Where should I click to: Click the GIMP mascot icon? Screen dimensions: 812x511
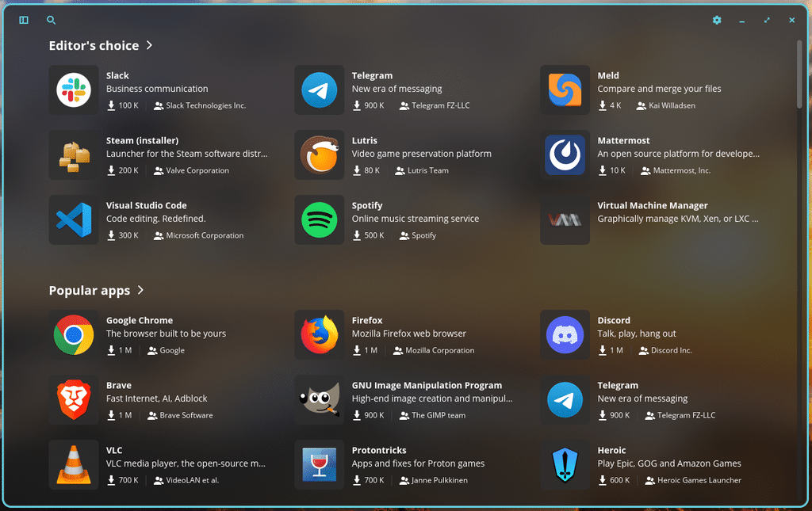point(320,400)
